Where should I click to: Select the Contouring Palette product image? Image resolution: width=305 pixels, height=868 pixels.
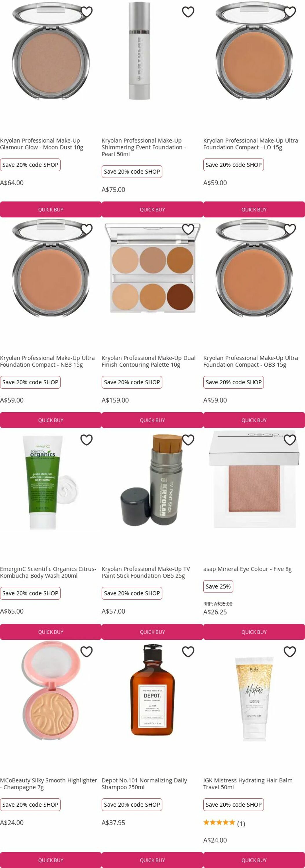pos(152,269)
